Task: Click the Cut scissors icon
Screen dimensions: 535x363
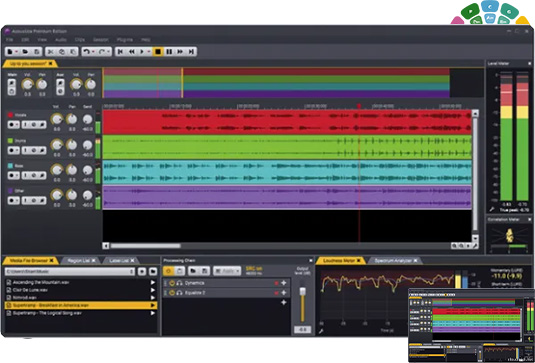Action: click(50, 52)
